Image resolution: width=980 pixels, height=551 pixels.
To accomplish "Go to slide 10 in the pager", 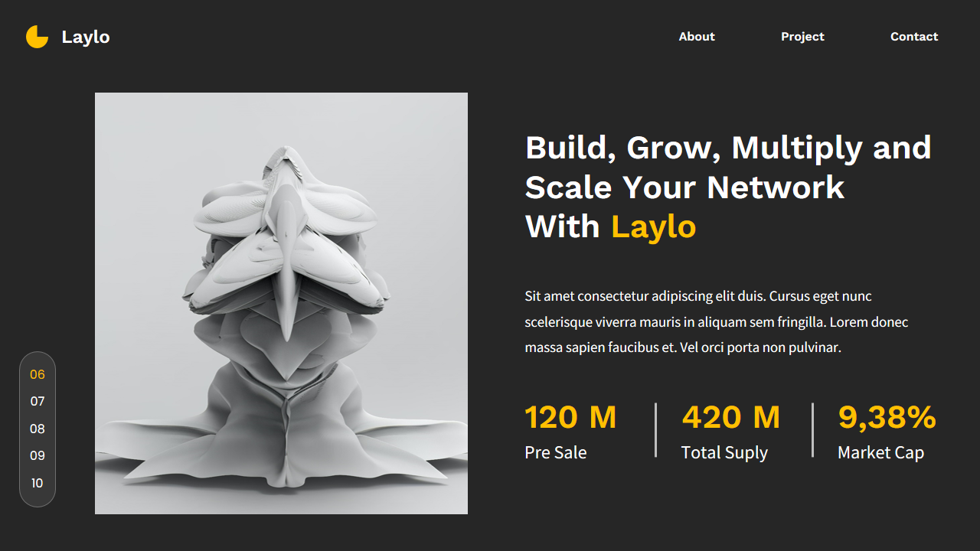I will point(38,483).
